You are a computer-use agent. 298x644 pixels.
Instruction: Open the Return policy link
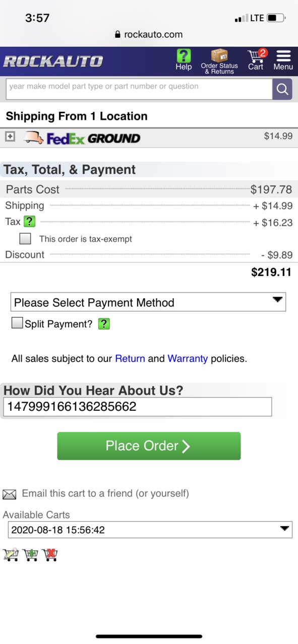coord(130,359)
